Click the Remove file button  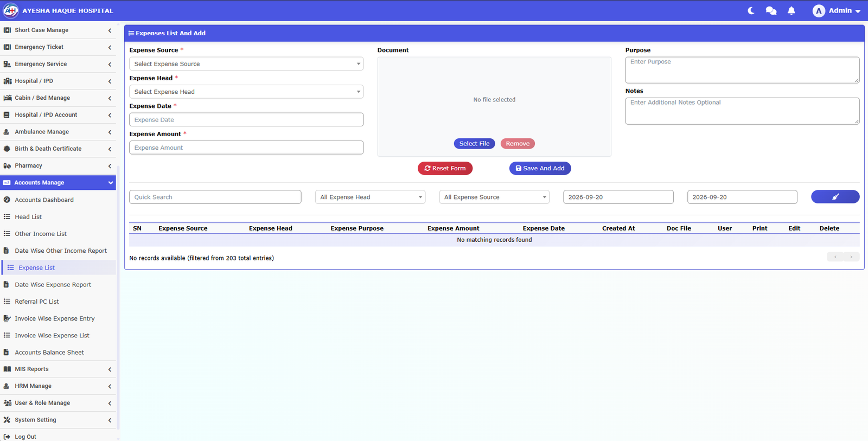point(518,144)
